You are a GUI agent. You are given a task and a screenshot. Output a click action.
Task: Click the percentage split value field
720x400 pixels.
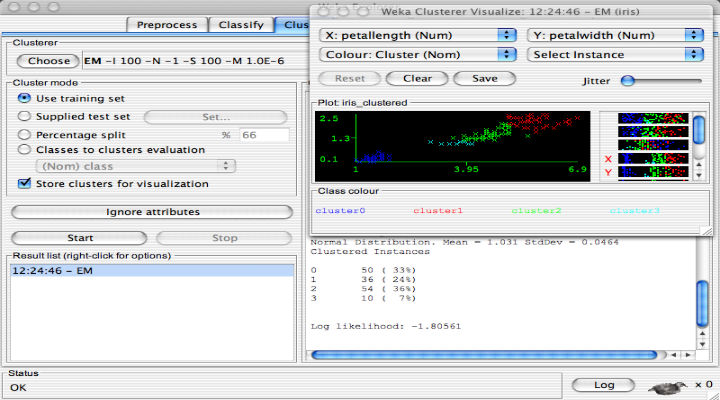(x=264, y=135)
